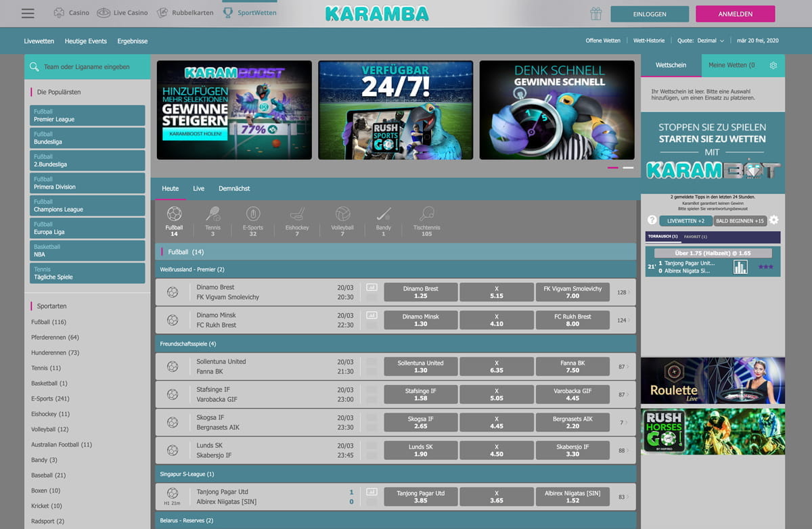
Task: Select the Fußball sport icon filter
Action: click(174, 221)
